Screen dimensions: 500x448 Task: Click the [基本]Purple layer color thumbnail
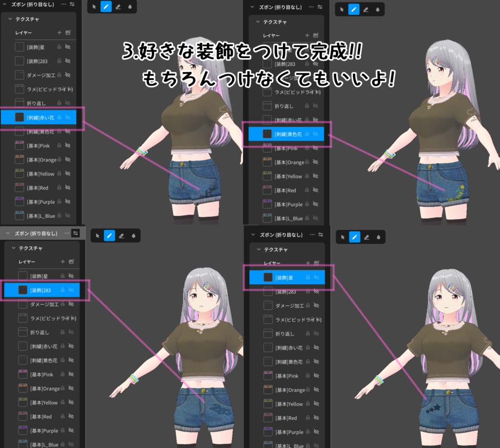[x=20, y=201]
